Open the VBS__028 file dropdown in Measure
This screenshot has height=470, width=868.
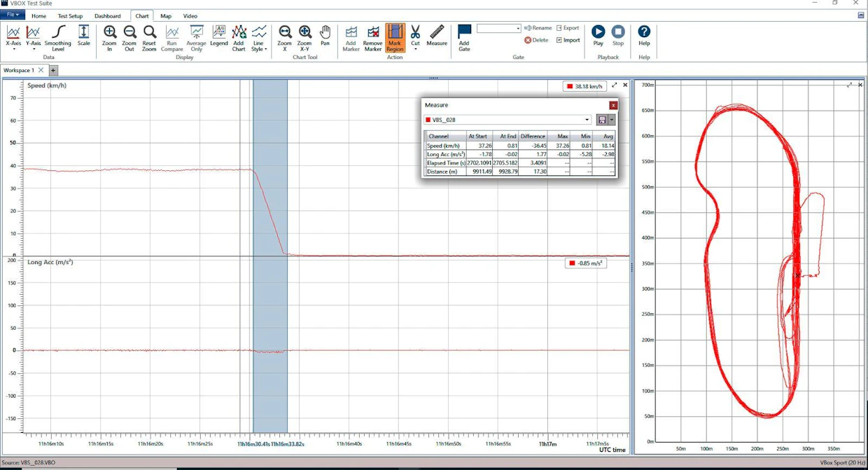pos(587,120)
